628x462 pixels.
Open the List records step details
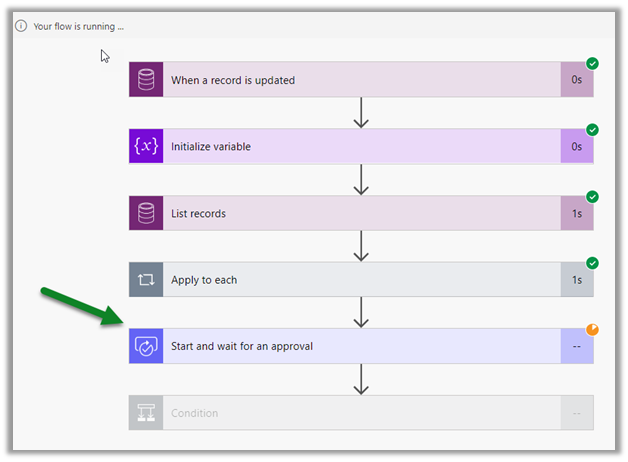pos(360,214)
